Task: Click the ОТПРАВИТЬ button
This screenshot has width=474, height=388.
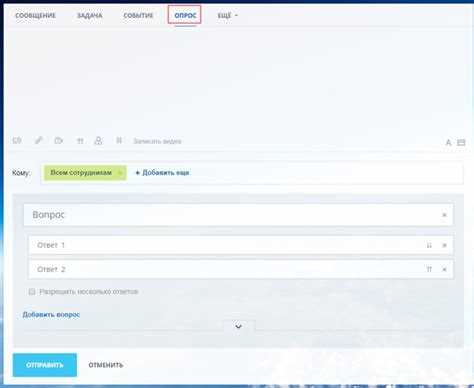Action: (45, 365)
